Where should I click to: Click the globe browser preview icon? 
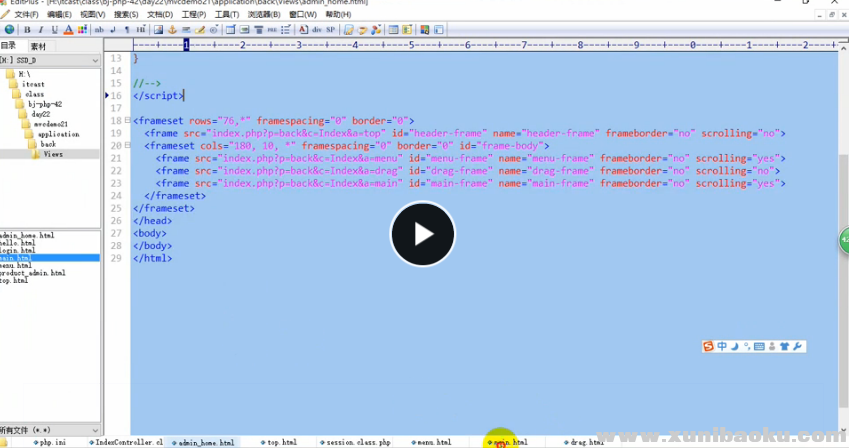tap(9, 30)
